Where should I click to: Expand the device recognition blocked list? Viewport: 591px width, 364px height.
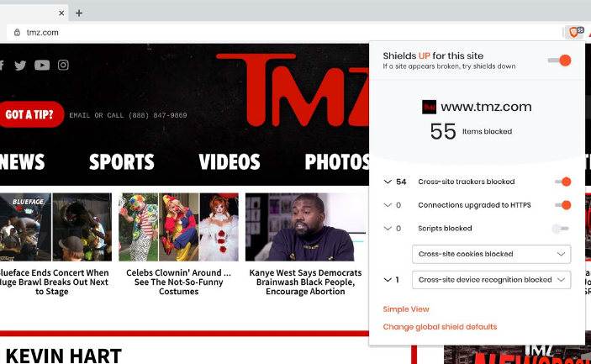tap(388, 280)
